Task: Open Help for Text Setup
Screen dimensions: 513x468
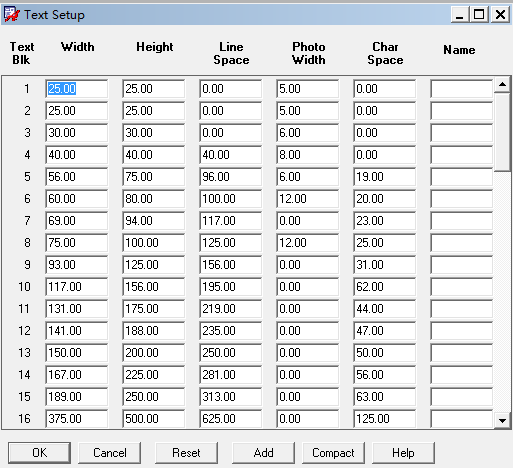Action: tap(403, 453)
